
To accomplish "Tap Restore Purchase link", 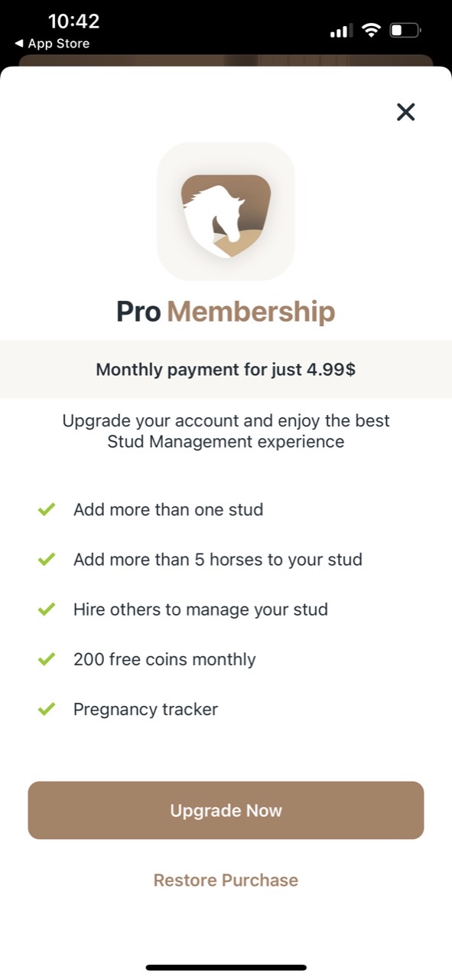I will coord(226,880).
